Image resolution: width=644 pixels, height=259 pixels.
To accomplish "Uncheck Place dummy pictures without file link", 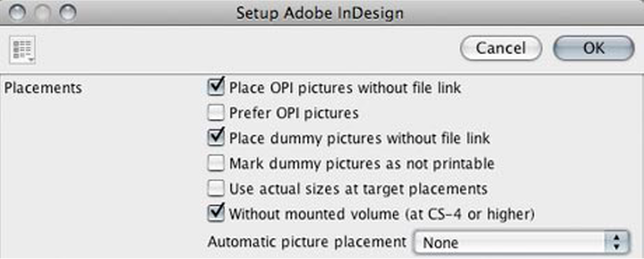I will (216, 137).
